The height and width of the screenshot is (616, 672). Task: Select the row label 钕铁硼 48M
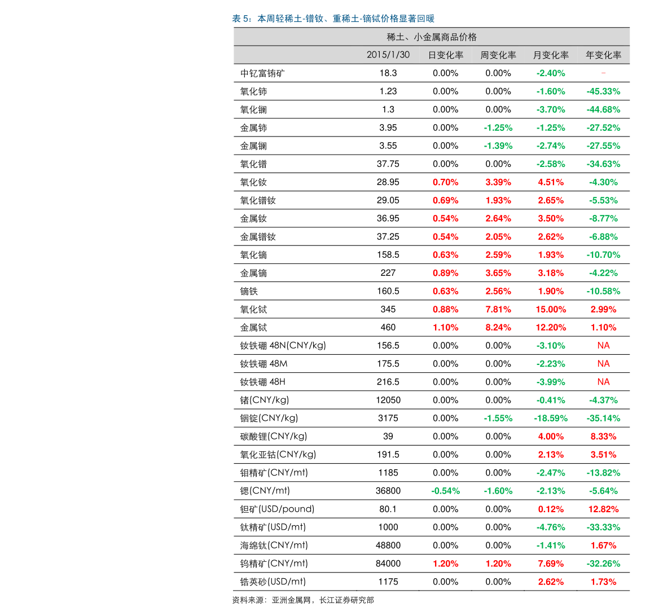click(x=264, y=364)
